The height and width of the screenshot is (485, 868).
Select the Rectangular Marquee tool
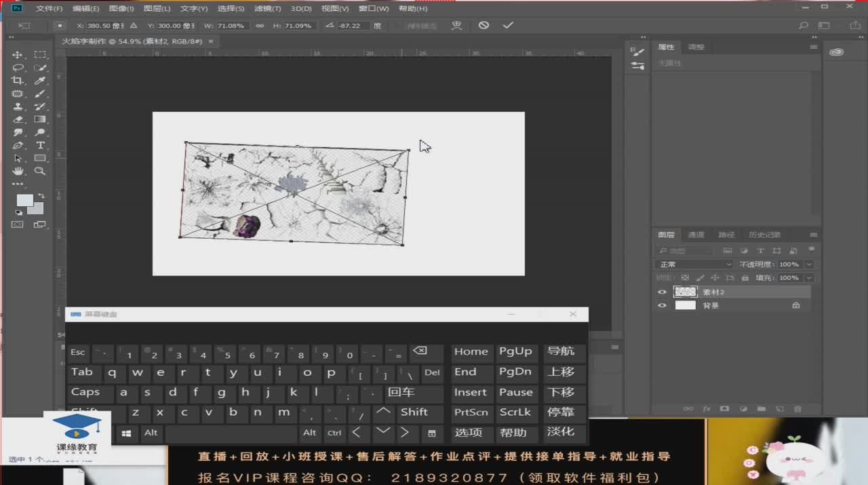(40, 54)
